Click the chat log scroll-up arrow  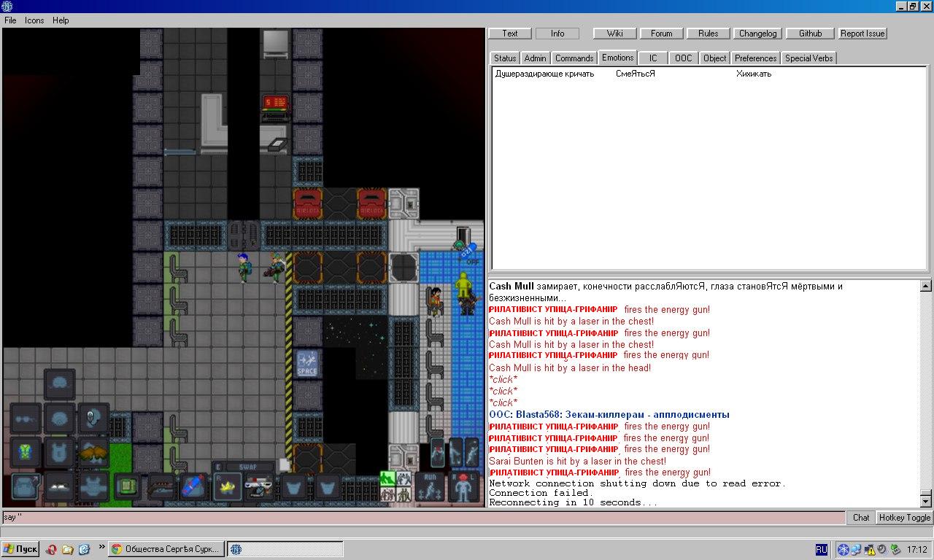926,287
